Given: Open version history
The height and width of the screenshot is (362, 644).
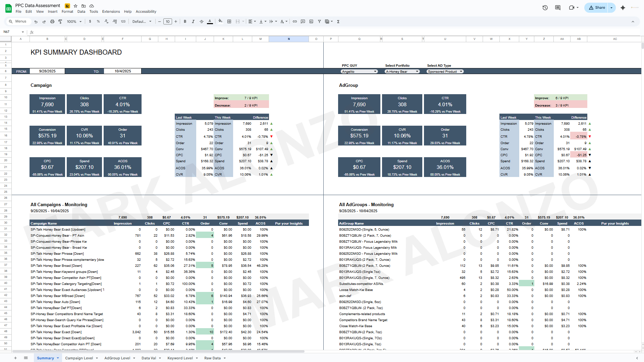Looking at the screenshot, I should click(x=545, y=7).
